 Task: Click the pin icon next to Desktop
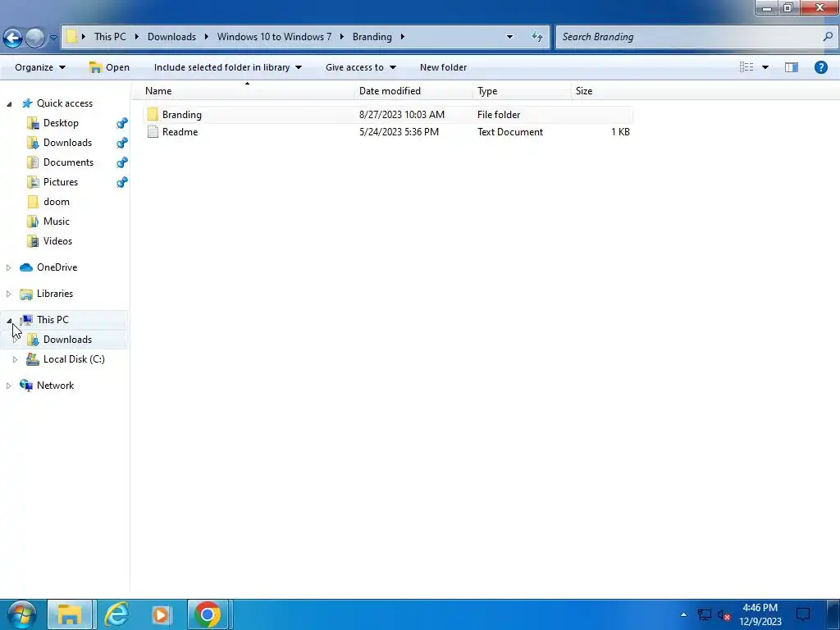point(122,123)
